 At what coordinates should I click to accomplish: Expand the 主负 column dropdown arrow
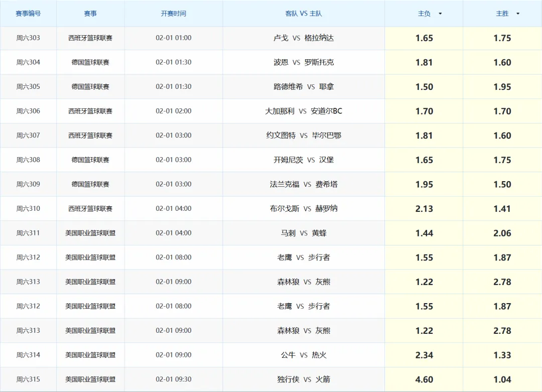pos(440,14)
